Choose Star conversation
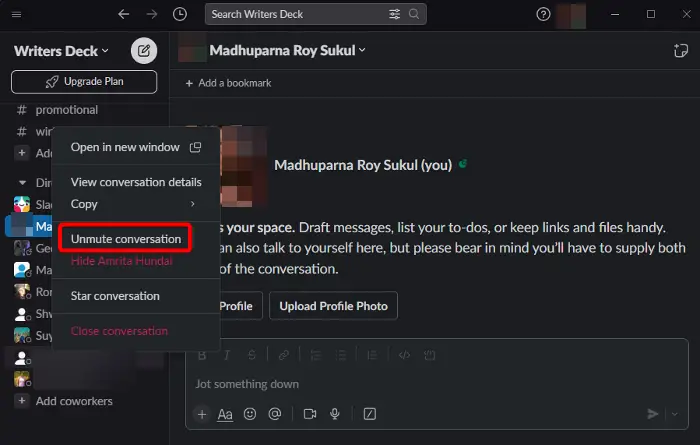 136,296
